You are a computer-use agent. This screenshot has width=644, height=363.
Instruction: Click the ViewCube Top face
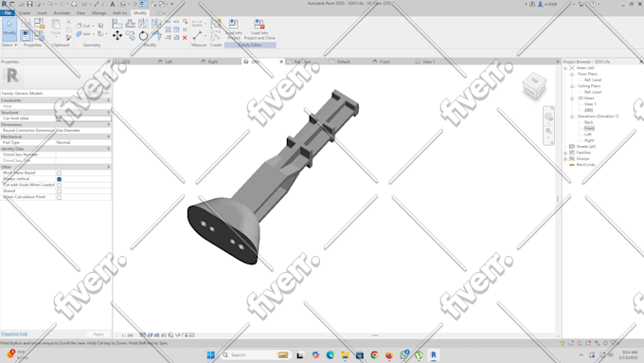tap(534, 81)
